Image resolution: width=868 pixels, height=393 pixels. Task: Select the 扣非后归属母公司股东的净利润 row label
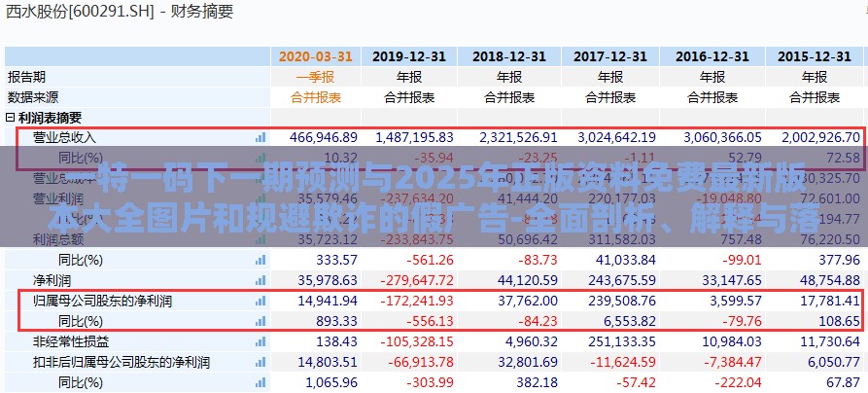(x=122, y=363)
